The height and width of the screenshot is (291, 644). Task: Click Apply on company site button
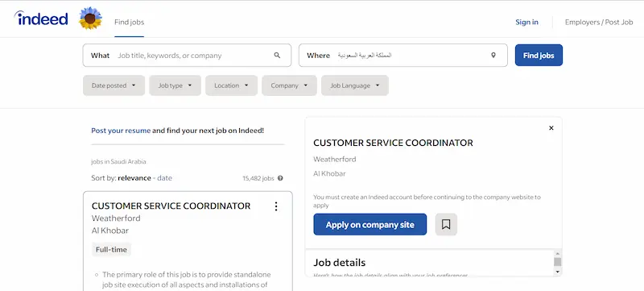[x=370, y=224]
